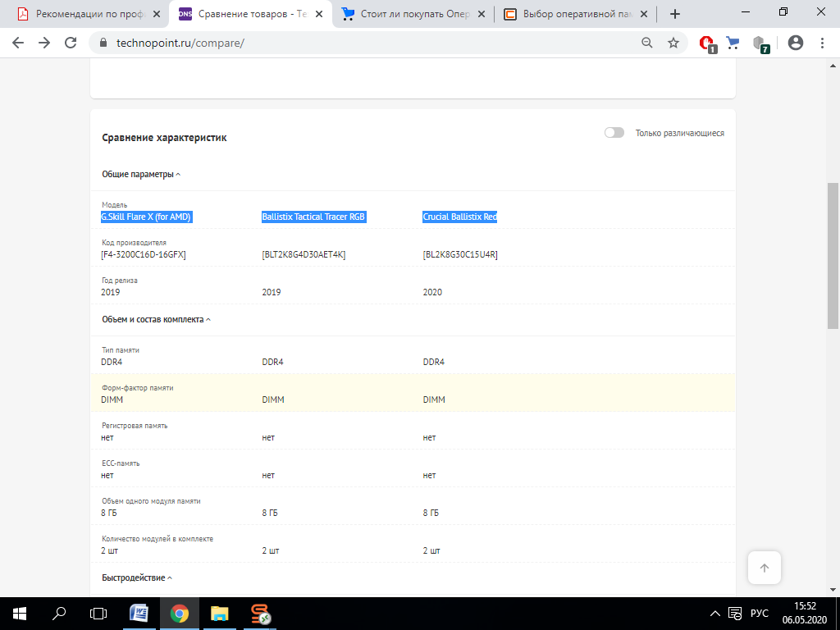Screen dimensions: 840x630
Task: Click 'Регистровая память' row label
Action: tap(135, 426)
